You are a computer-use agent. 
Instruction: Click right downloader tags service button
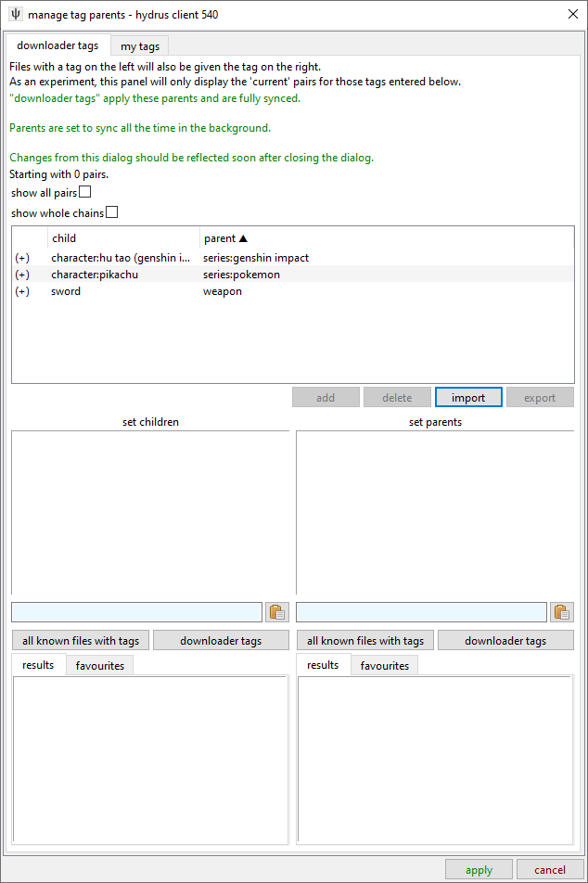pyautogui.click(x=505, y=641)
